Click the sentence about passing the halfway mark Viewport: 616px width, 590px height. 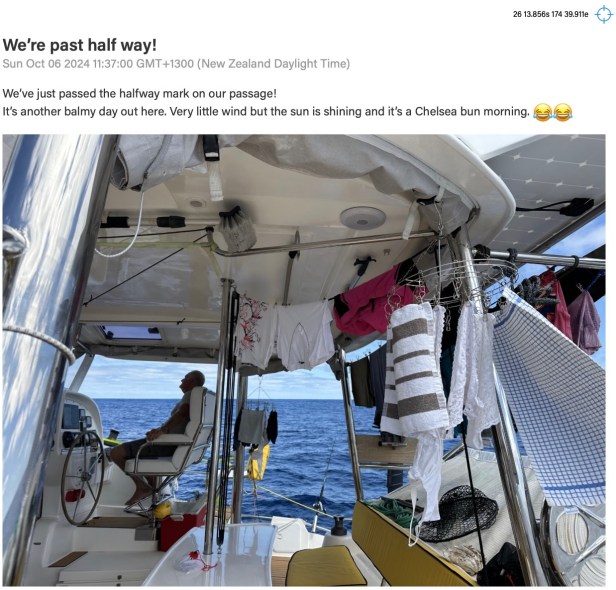pos(139,94)
